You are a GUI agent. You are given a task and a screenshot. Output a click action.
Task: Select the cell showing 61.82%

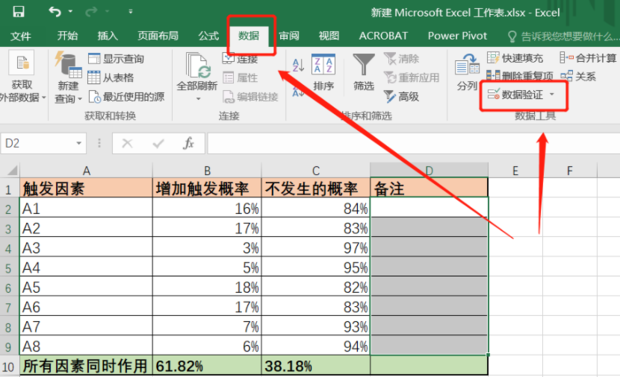coord(207,366)
